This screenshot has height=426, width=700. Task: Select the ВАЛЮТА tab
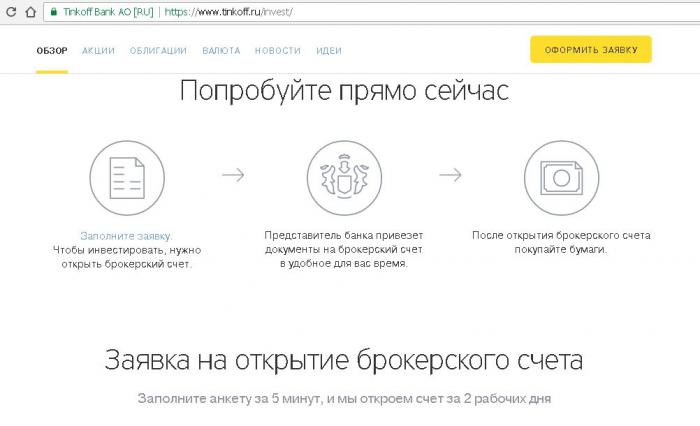pos(221,50)
